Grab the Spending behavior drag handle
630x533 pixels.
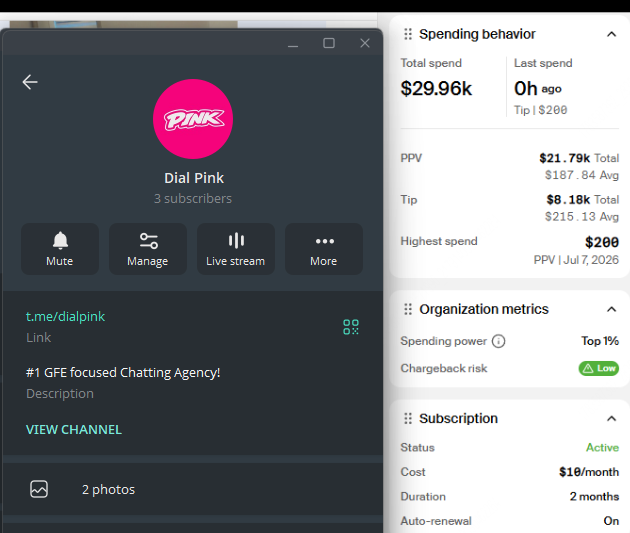click(x=408, y=34)
